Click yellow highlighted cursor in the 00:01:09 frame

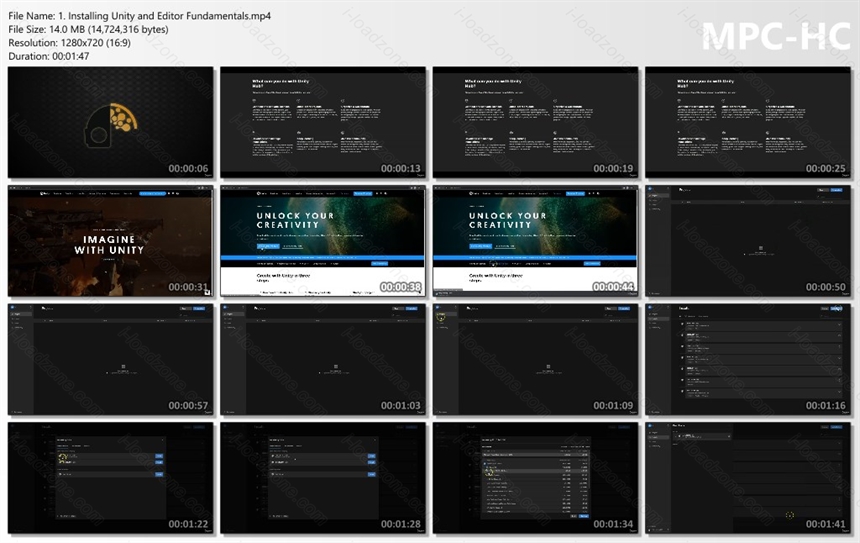click(441, 316)
